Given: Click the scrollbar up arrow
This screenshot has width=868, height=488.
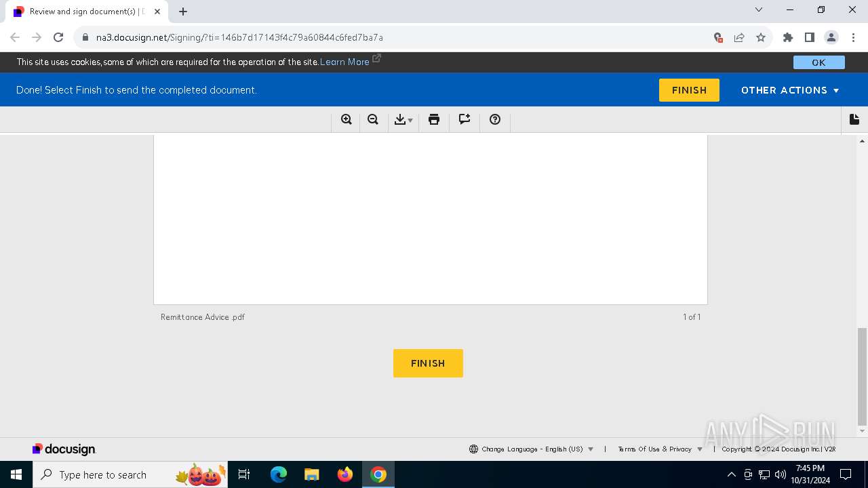Looking at the screenshot, I should click(x=863, y=141).
